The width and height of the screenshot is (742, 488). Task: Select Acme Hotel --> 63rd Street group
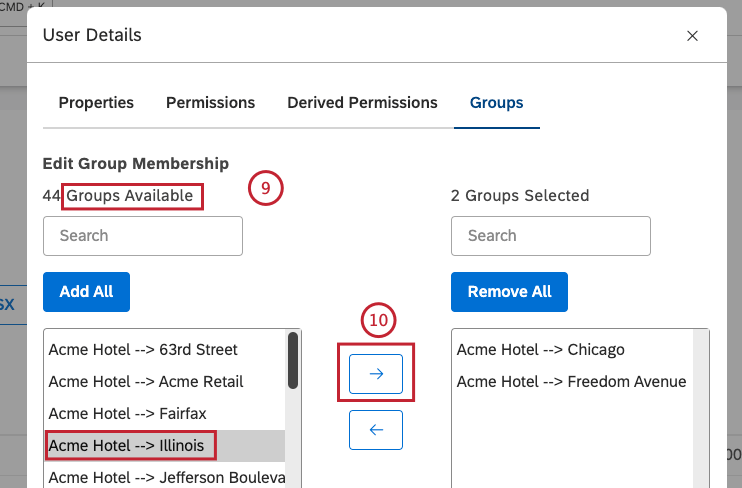[x=143, y=350]
